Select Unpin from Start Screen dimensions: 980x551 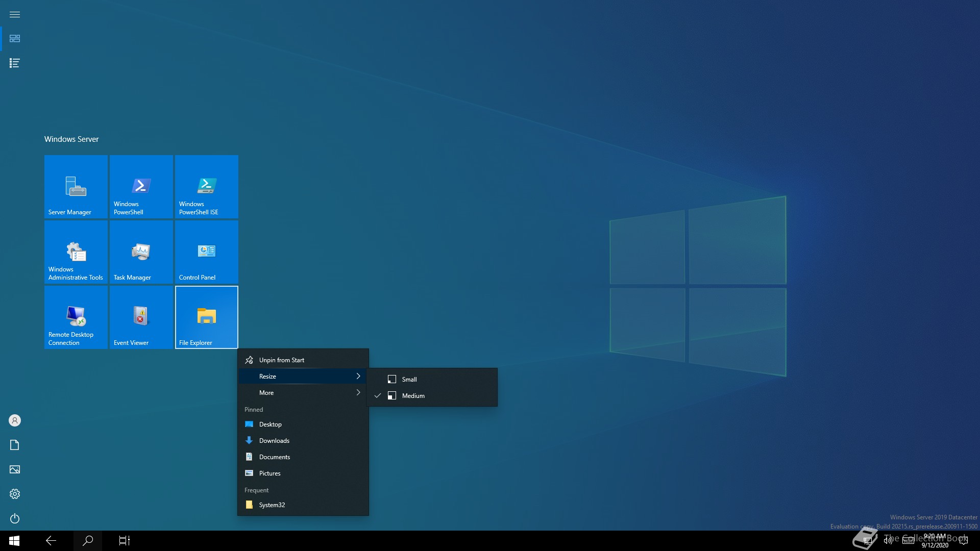[x=303, y=360]
